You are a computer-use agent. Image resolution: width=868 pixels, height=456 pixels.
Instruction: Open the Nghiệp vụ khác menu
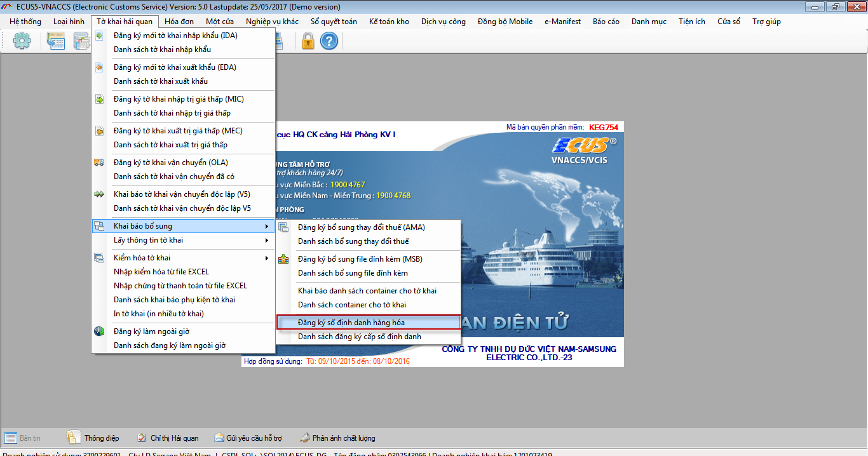[272, 22]
